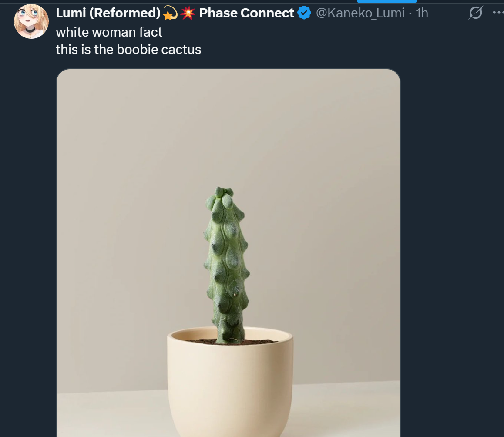This screenshot has width=504, height=437.
Task: Click the collision burst emoji in name
Action: click(x=188, y=13)
